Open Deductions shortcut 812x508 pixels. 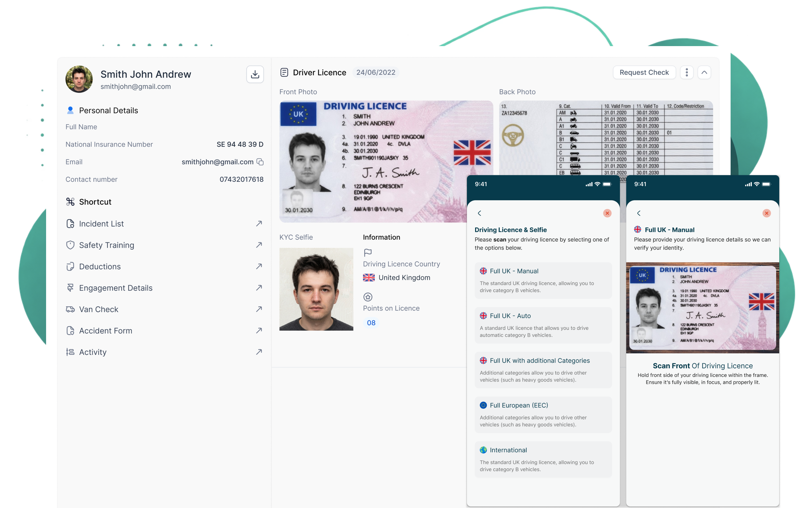pos(165,267)
